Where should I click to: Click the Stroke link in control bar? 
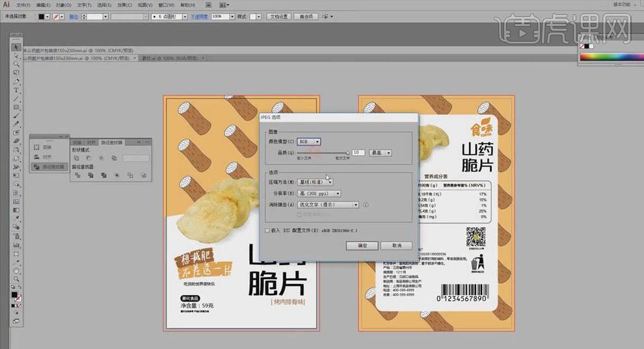click(74, 17)
